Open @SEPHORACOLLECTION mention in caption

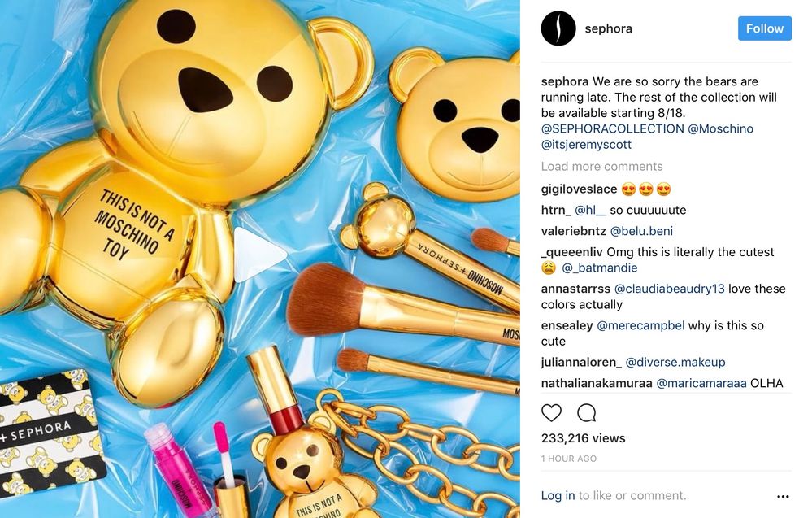click(x=612, y=128)
